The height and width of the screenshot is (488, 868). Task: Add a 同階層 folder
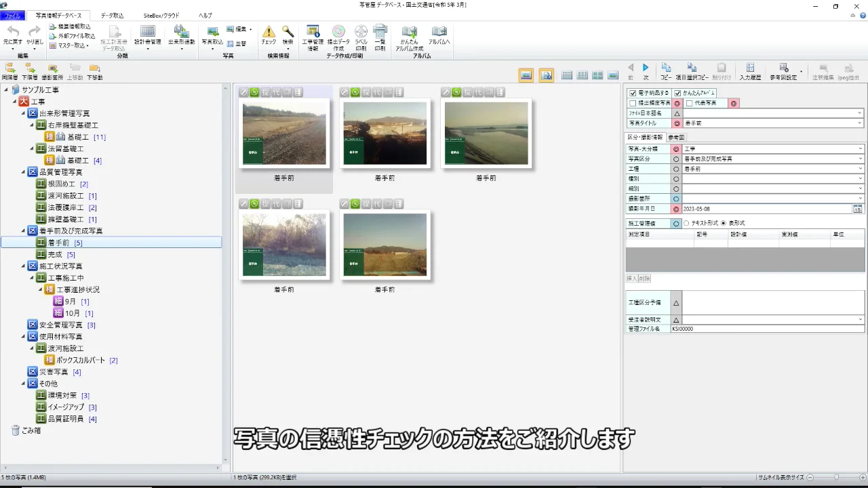[9, 71]
